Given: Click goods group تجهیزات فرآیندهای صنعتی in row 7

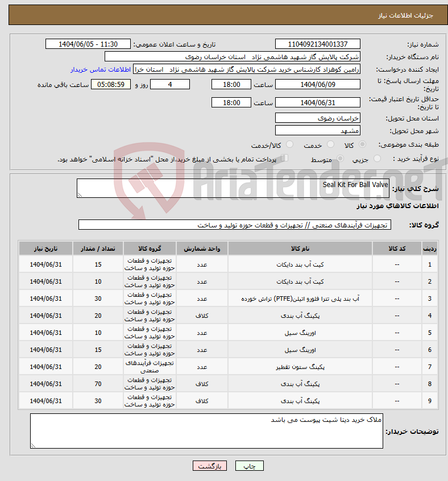Looking at the screenshot, I should click(x=150, y=367).
